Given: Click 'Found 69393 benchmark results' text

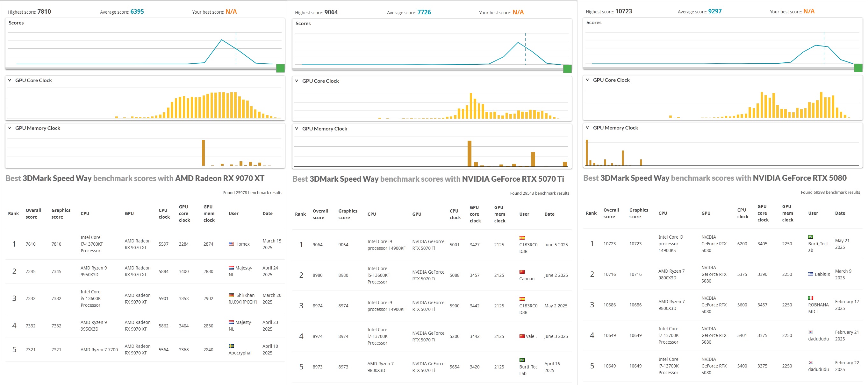Looking at the screenshot, I should (830, 192).
